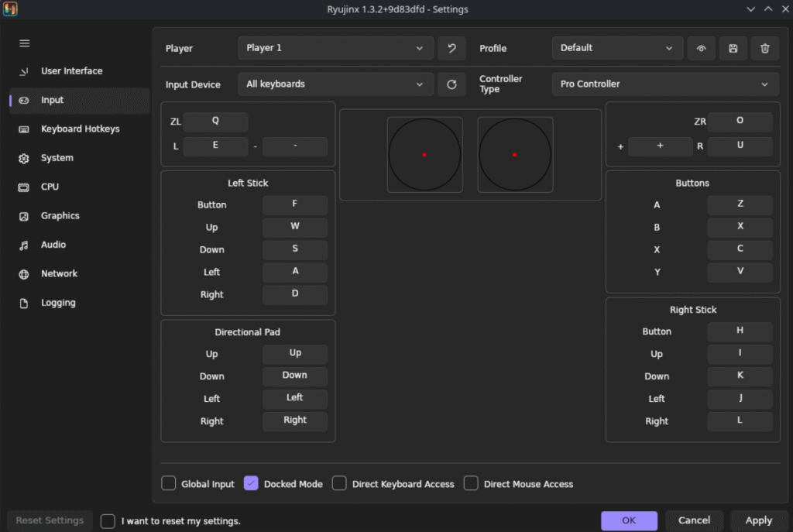The image size is (793, 532).
Task: Rebind Right Stick Up key I
Action: (740, 354)
